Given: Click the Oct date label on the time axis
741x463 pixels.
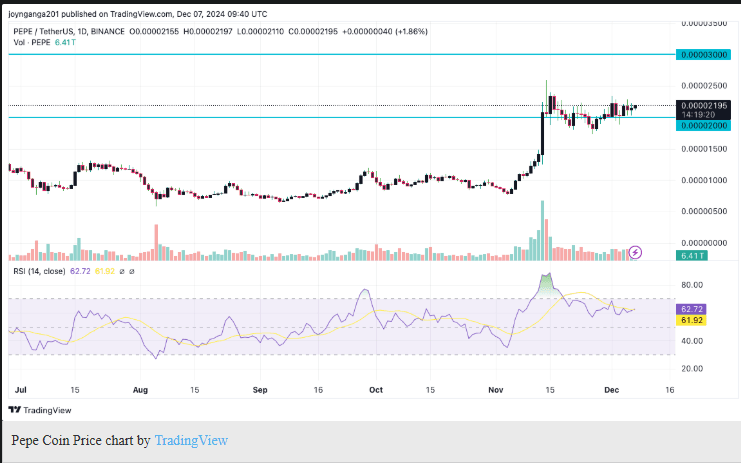Looking at the screenshot, I should click(x=376, y=390).
